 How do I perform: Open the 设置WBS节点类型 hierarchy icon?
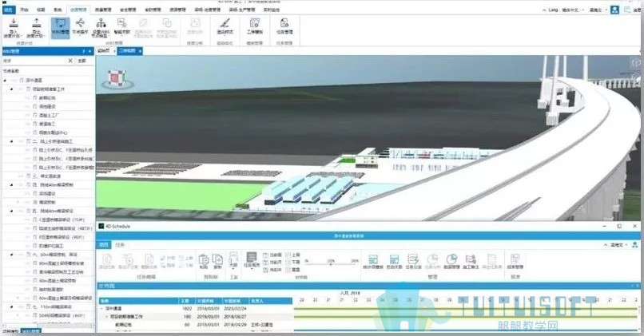point(101,23)
